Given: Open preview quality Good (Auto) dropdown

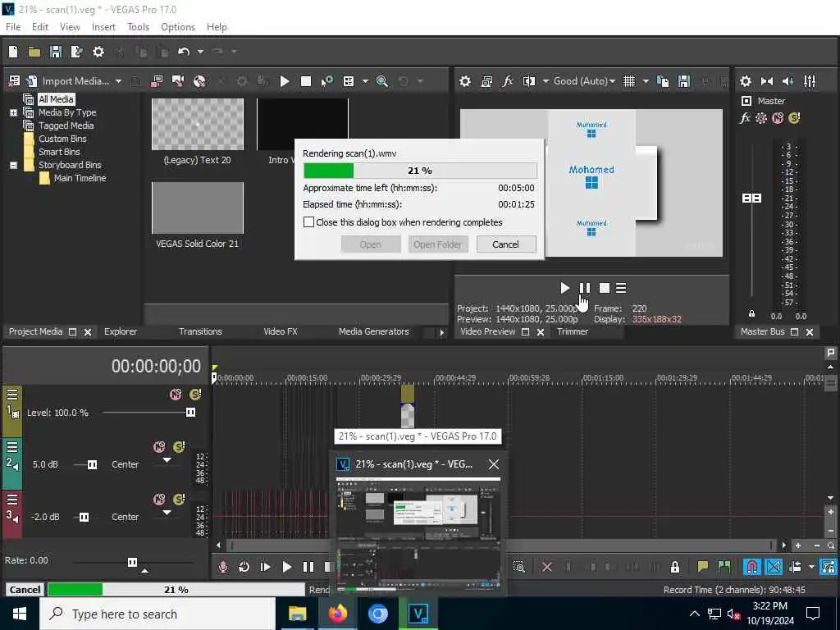Looking at the screenshot, I should [x=584, y=81].
